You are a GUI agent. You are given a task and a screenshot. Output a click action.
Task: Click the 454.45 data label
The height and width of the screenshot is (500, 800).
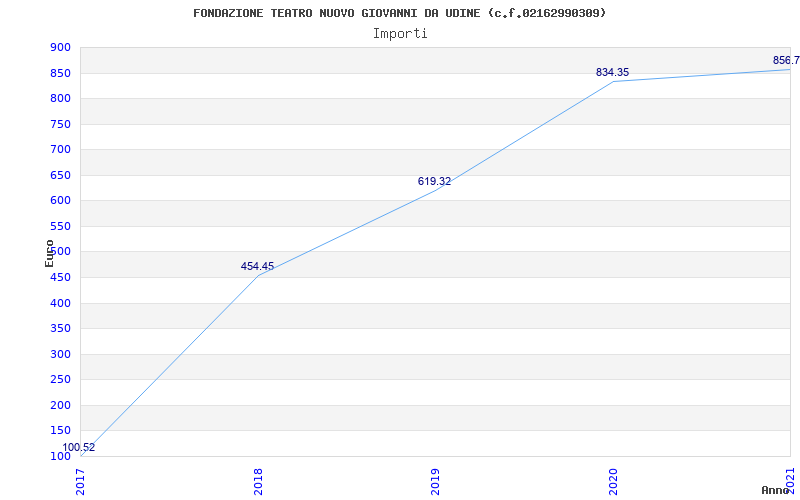(x=257, y=266)
